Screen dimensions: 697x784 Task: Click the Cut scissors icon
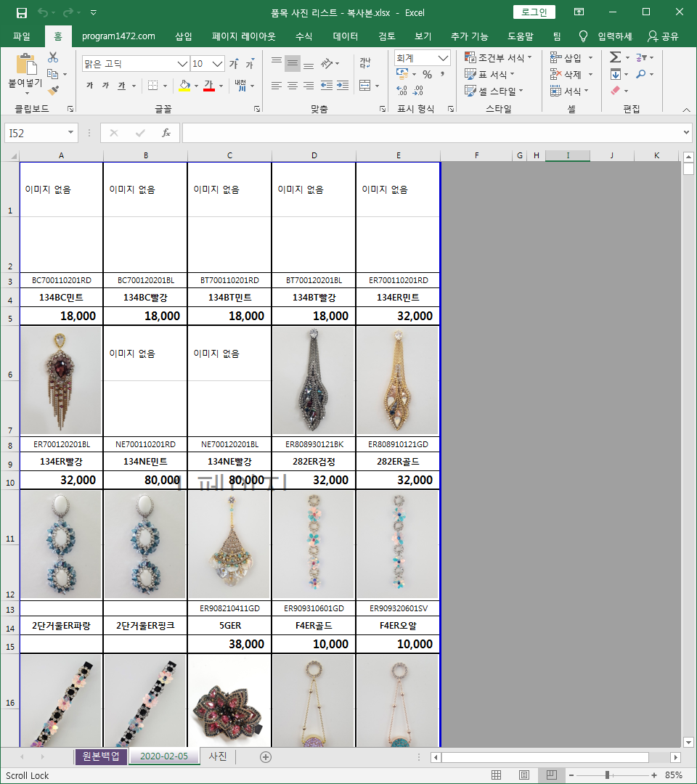tap(53, 58)
